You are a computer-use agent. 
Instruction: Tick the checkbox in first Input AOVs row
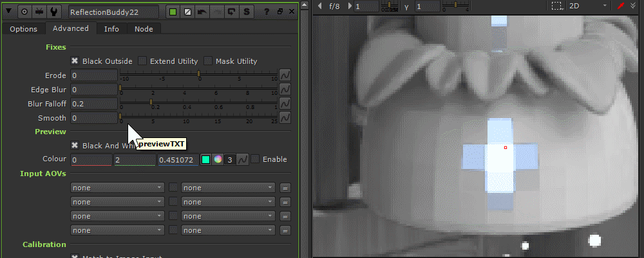(173, 188)
